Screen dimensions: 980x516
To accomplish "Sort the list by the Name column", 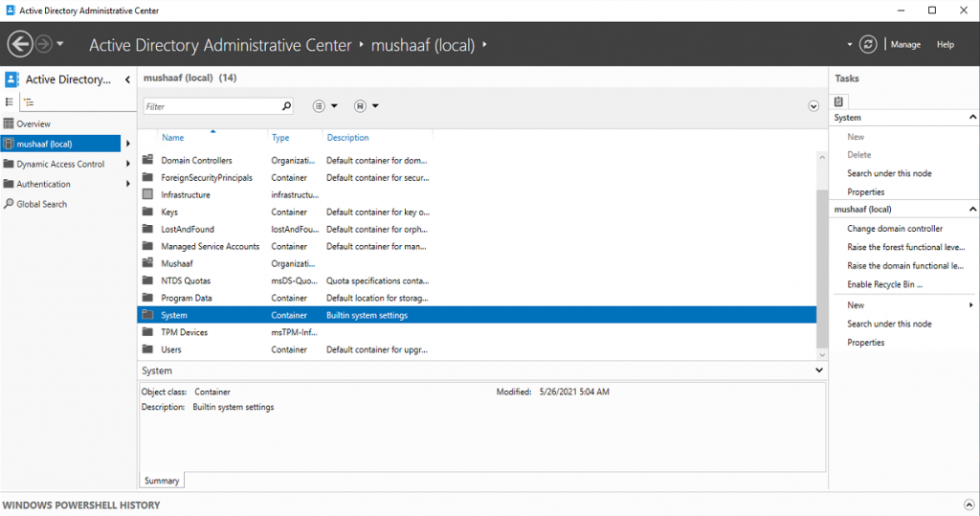I will pyautogui.click(x=172, y=138).
